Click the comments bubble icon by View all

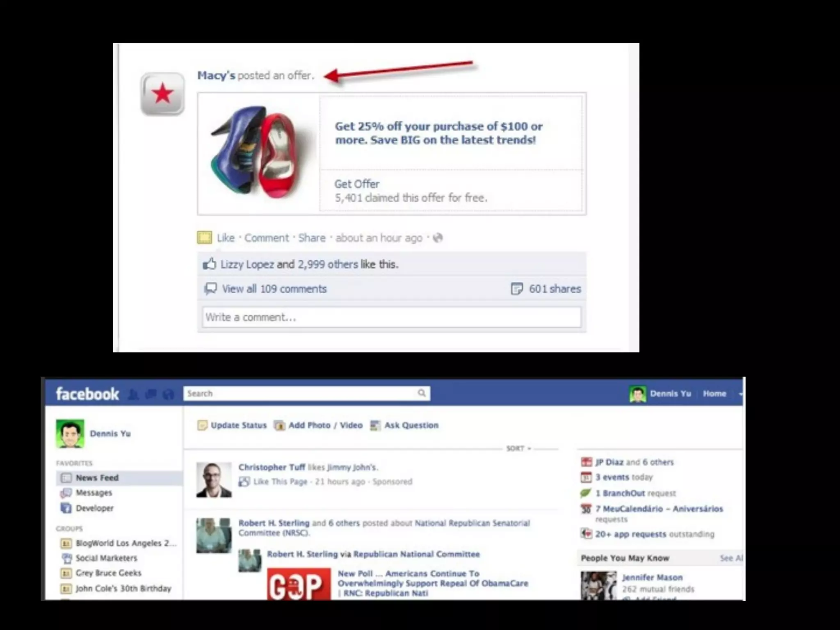210,289
